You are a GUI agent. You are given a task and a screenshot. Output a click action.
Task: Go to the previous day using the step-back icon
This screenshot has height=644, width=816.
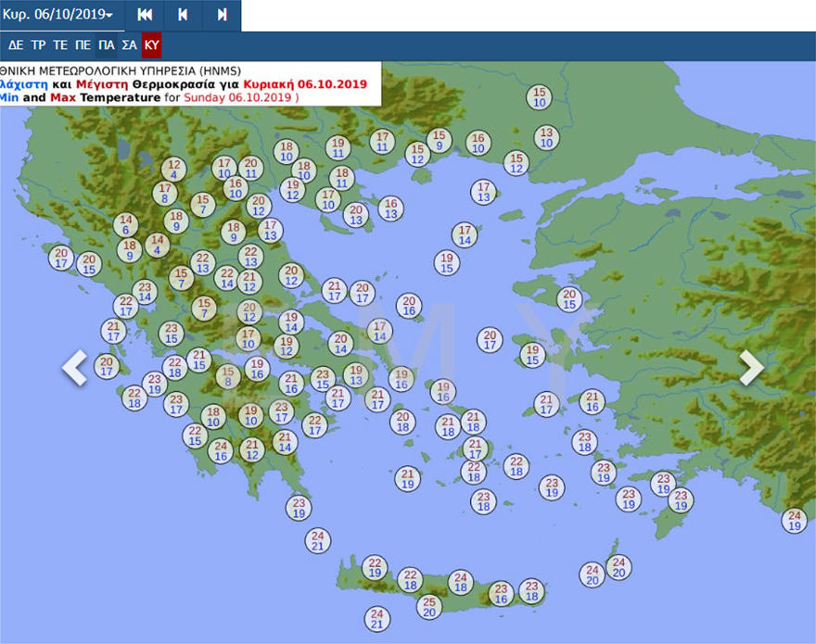(183, 16)
